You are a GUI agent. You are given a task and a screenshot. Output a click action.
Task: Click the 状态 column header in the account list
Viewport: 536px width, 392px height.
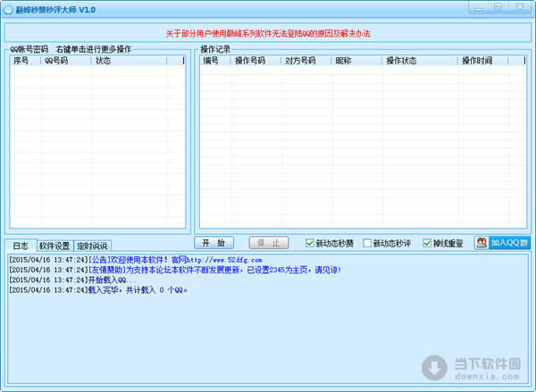click(130, 61)
